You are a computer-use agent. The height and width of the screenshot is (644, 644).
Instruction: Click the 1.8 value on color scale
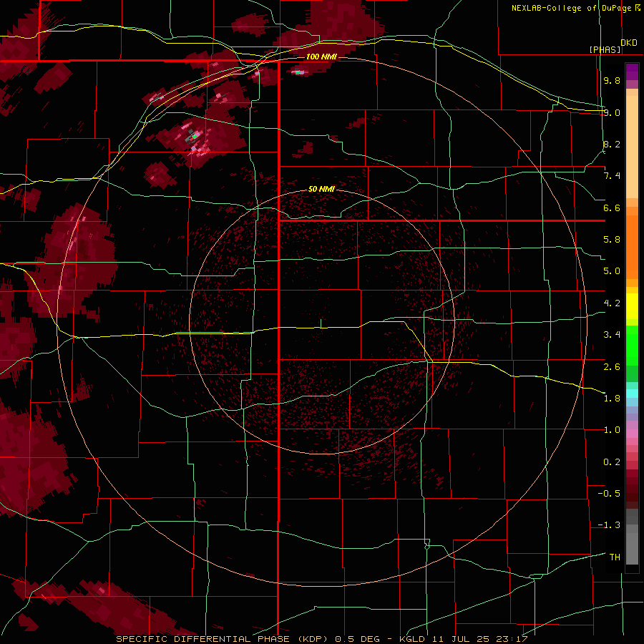(x=612, y=399)
